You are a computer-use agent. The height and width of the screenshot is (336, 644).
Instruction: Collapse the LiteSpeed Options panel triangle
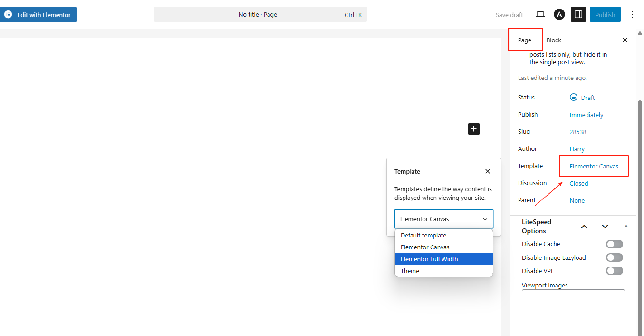click(x=626, y=226)
